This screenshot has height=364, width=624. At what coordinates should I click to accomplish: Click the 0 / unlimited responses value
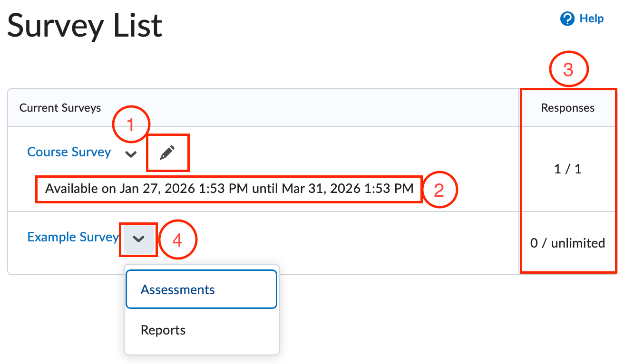(x=567, y=242)
